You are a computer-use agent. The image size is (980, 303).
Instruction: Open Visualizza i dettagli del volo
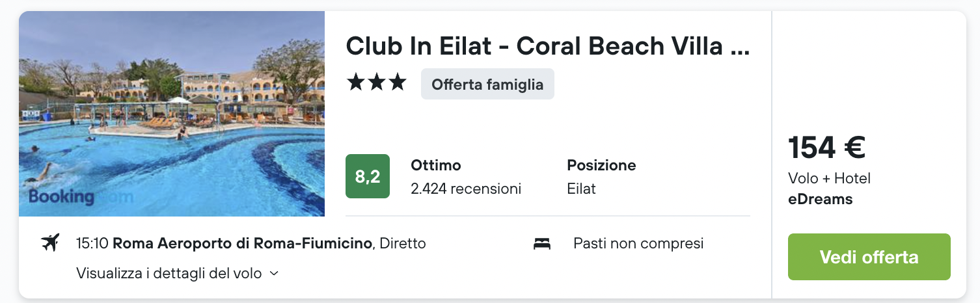(169, 273)
